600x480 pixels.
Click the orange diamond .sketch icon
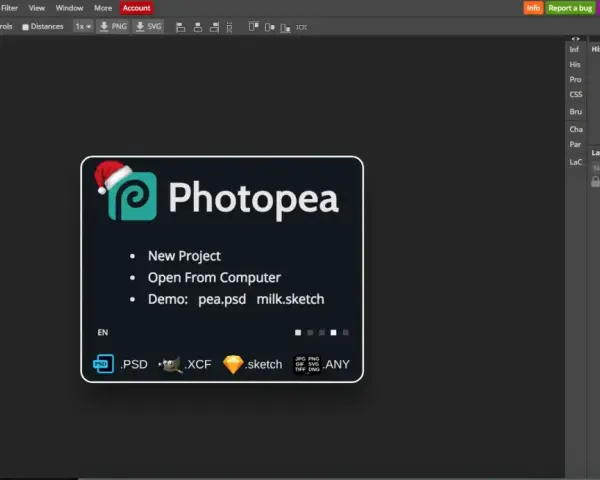[x=233, y=364]
